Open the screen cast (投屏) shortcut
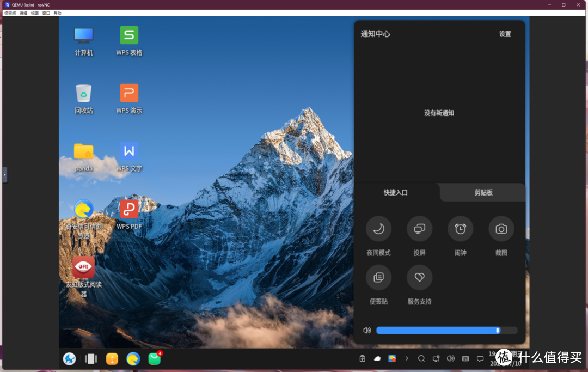Image resolution: width=588 pixels, height=372 pixels. pyautogui.click(x=419, y=229)
